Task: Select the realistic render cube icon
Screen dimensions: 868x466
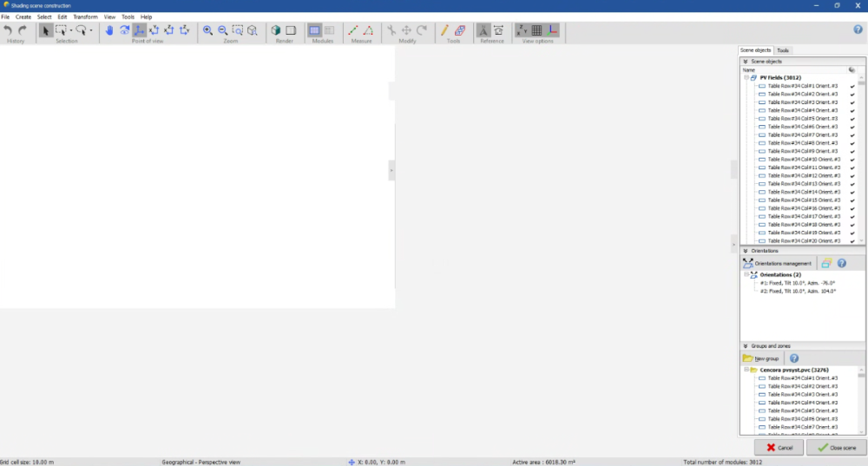Action: pos(276,30)
